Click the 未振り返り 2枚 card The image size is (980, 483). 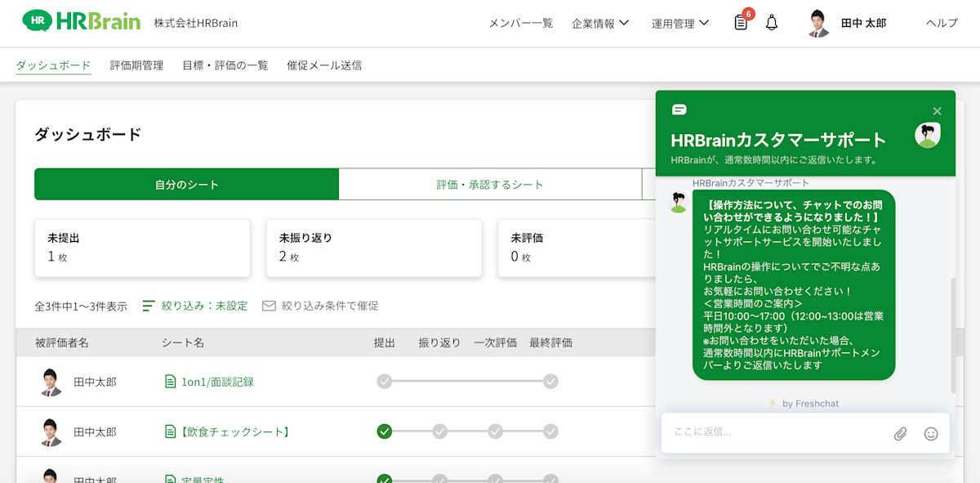coord(374,248)
